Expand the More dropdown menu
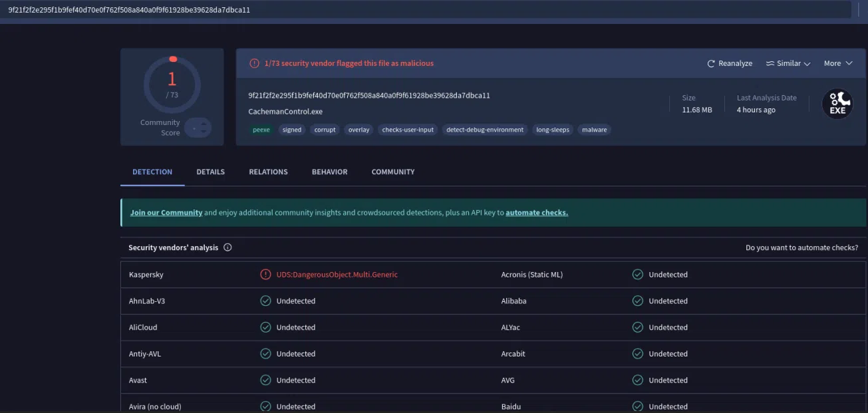The height and width of the screenshot is (413, 868). pyautogui.click(x=837, y=64)
